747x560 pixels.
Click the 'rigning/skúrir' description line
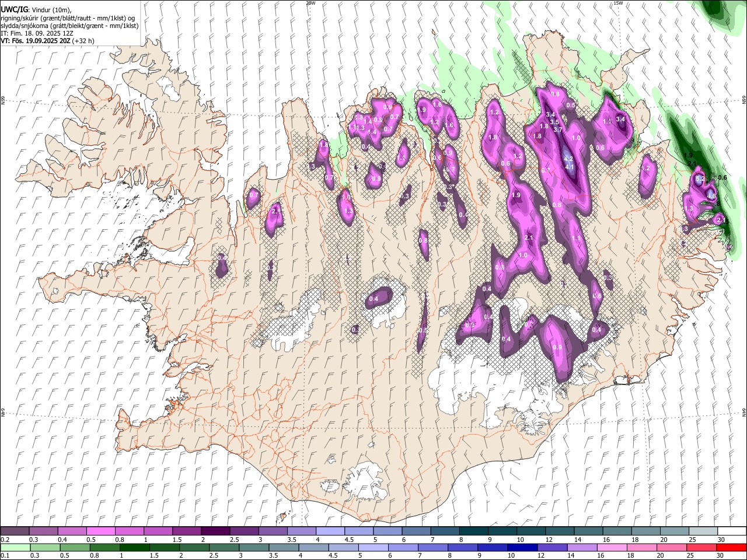click(68, 18)
